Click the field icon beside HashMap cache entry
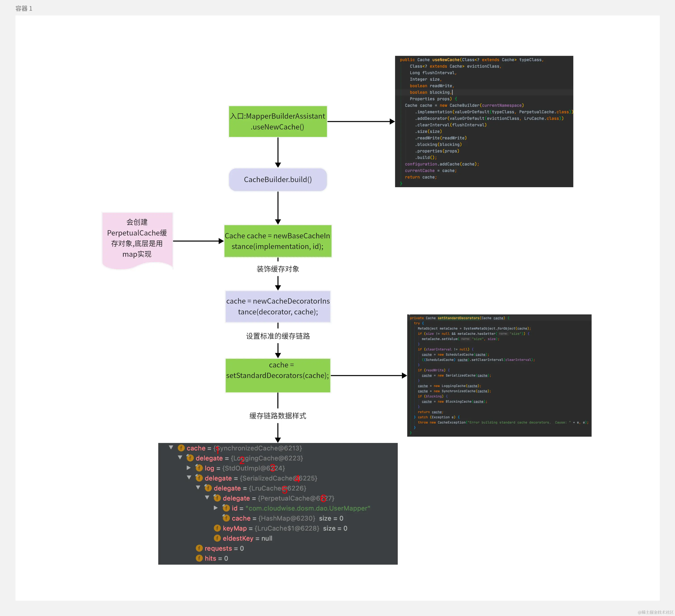675x616 pixels. click(226, 518)
